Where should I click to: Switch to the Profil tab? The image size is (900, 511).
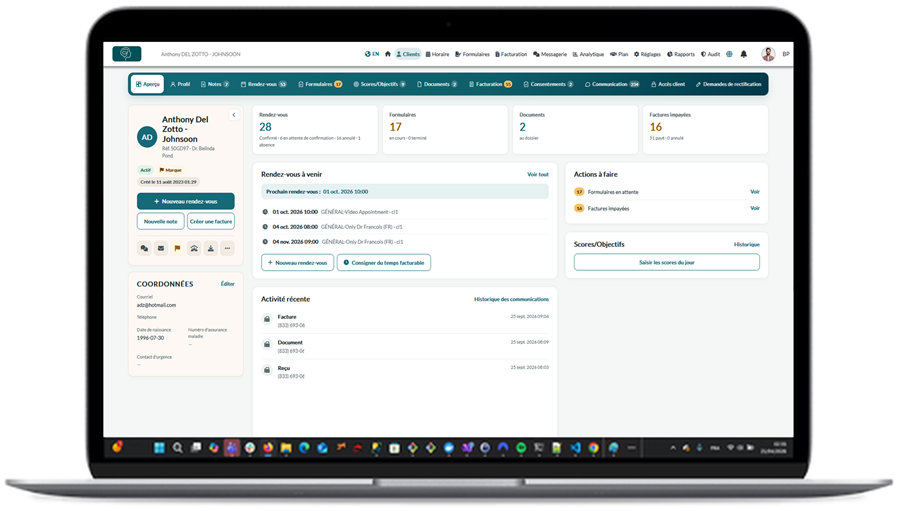point(180,84)
